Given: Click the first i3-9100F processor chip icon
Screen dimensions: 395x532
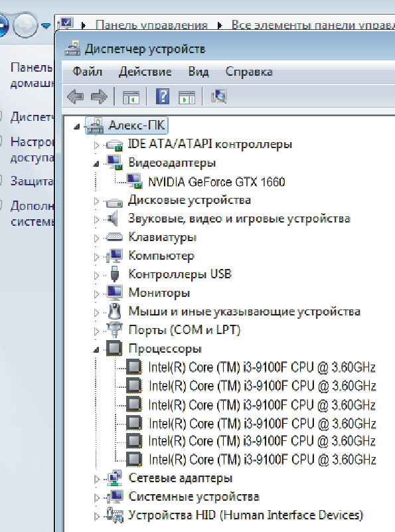Looking at the screenshot, I should click(134, 367).
